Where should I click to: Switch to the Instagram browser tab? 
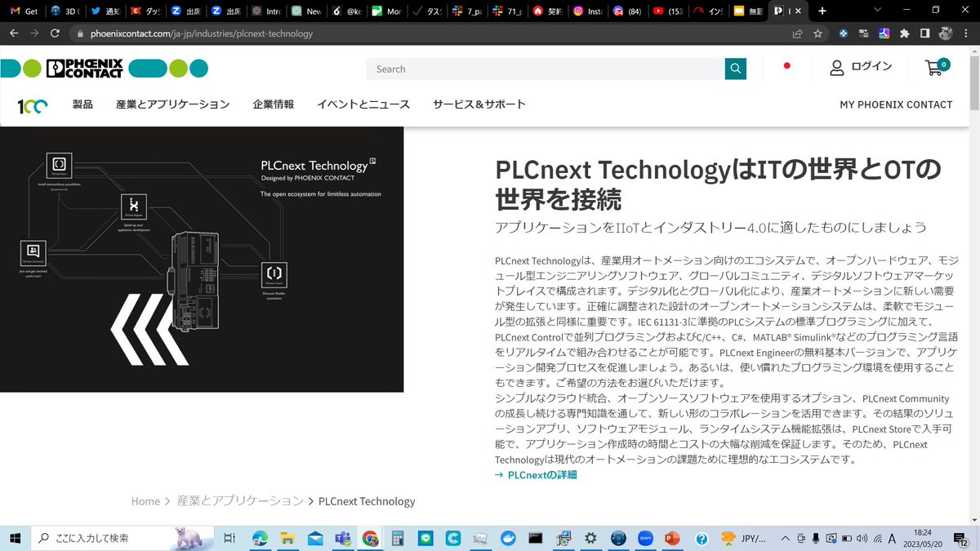point(587,11)
